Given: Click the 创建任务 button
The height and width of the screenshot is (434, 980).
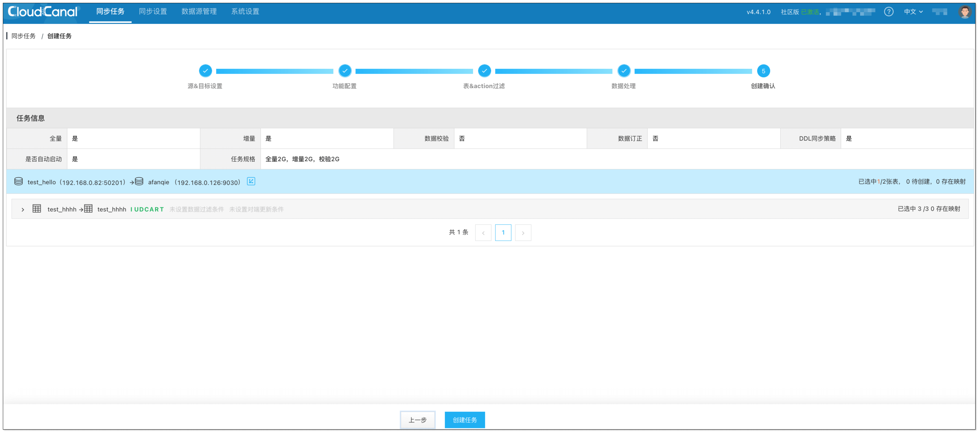Looking at the screenshot, I should point(465,420).
